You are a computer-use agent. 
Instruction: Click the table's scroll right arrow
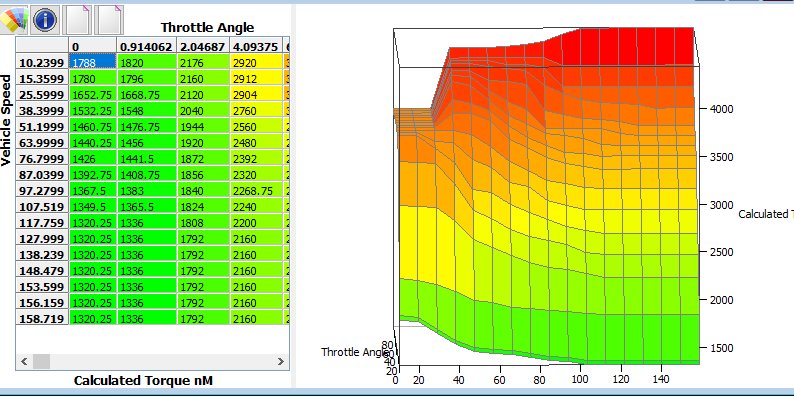[x=281, y=361]
